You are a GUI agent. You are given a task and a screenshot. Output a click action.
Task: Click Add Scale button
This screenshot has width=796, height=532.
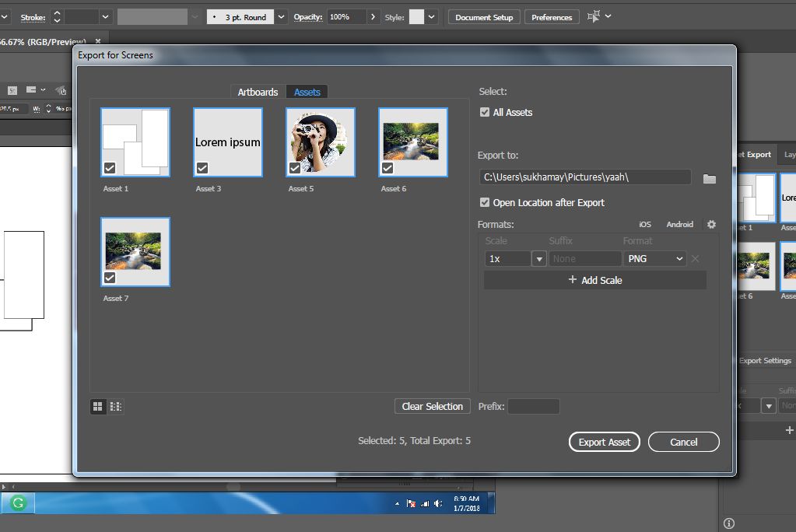tap(595, 280)
